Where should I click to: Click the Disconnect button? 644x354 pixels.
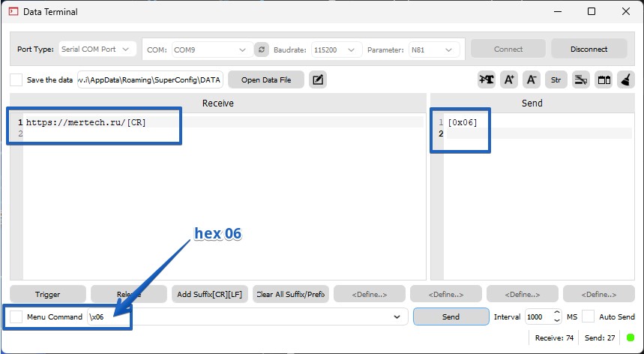pos(589,49)
